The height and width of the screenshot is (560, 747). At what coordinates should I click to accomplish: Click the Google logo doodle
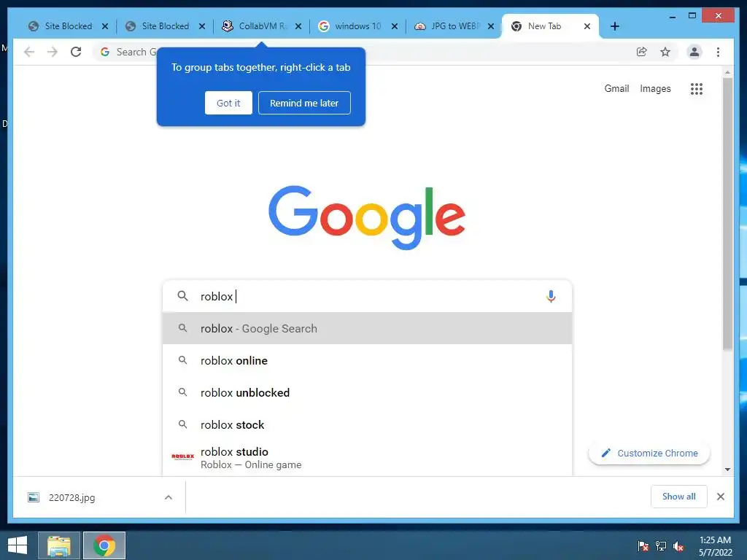pos(367,217)
